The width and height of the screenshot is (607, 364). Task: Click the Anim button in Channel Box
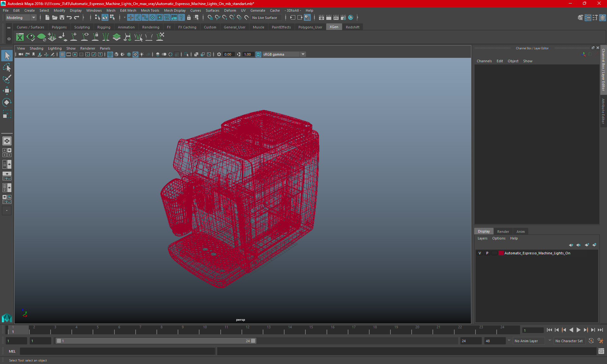(x=520, y=231)
